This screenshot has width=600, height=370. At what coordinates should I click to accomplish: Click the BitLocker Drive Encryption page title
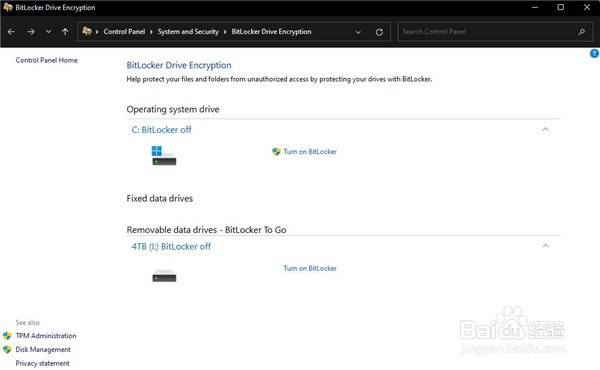[x=179, y=65]
